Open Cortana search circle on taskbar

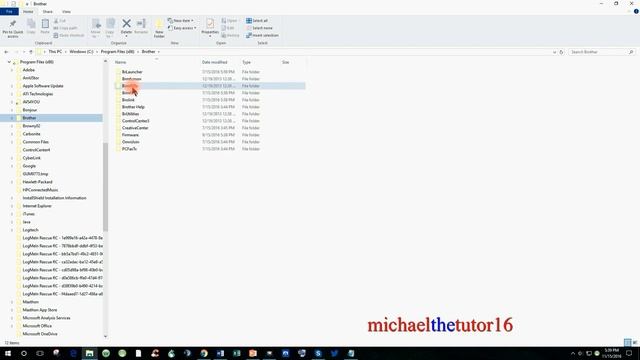click(x=24, y=353)
